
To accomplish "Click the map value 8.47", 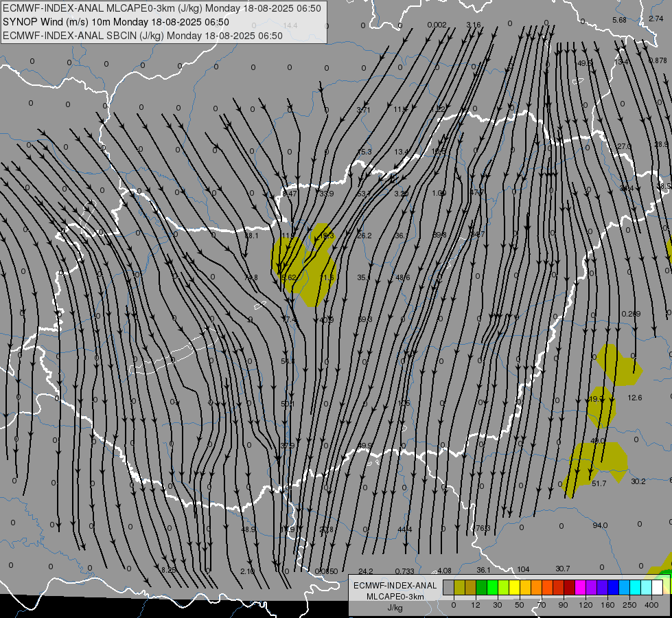I will point(290,194).
